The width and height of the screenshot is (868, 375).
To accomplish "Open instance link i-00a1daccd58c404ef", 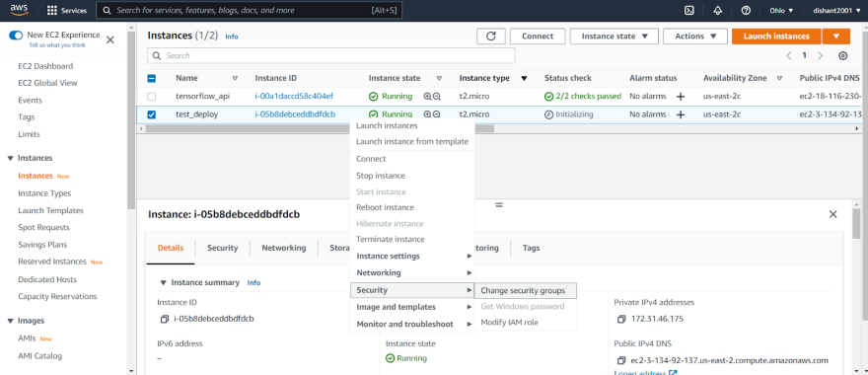I will click(x=294, y=97).
